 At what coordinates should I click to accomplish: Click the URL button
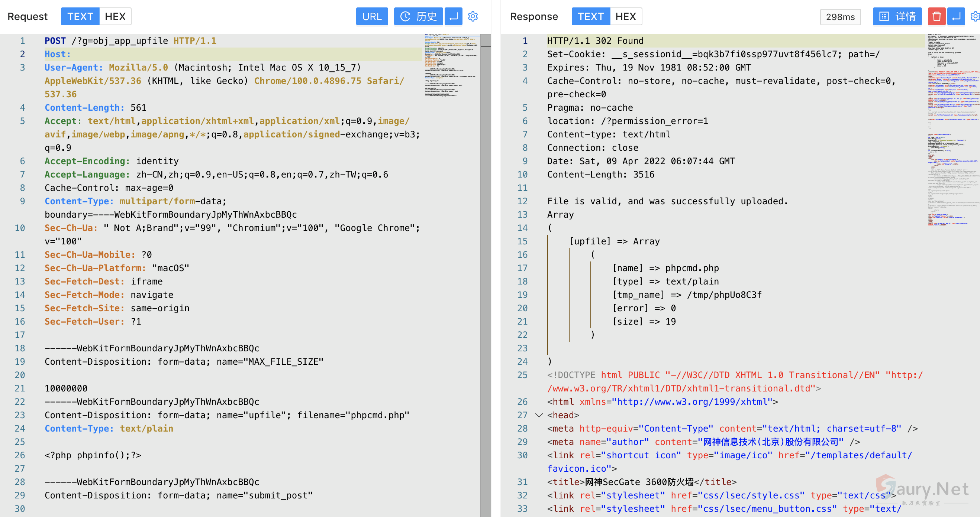tap(372, 16)
